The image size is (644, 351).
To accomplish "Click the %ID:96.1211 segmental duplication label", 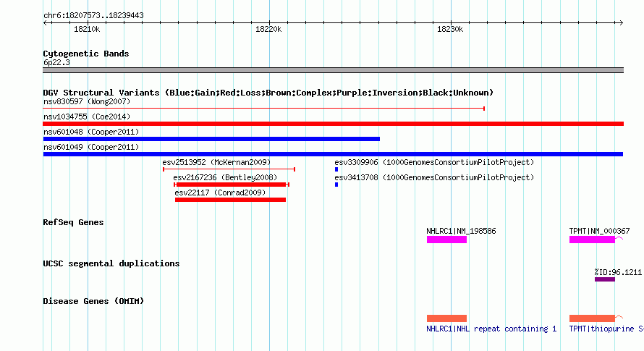I will (618, 272).
